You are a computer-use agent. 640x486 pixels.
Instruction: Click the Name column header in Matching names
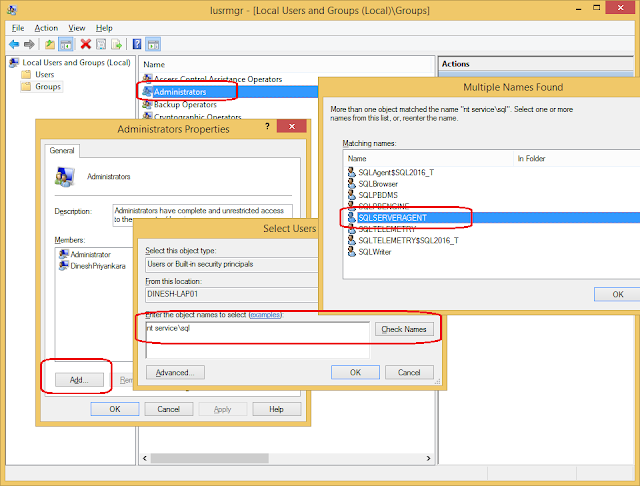(x=428, y=158)
